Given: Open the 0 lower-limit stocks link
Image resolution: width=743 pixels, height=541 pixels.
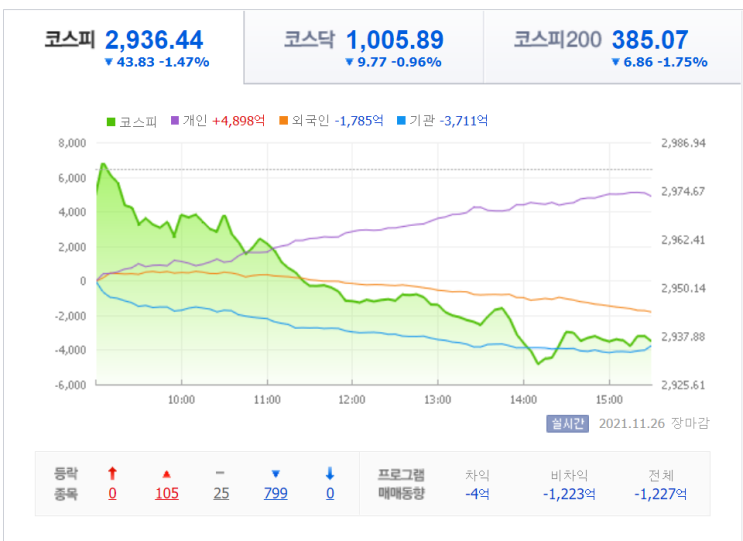Looking at the screenshot, I should click(x=330, y=493).
